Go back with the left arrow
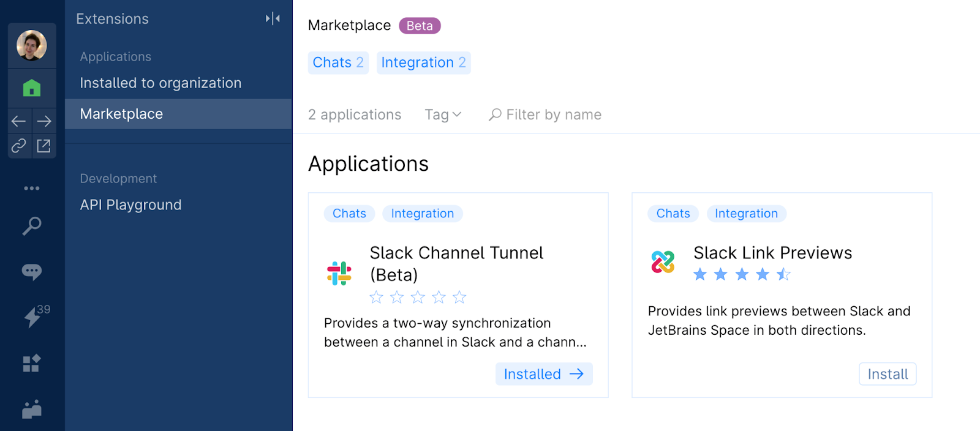 coord(19,121)
